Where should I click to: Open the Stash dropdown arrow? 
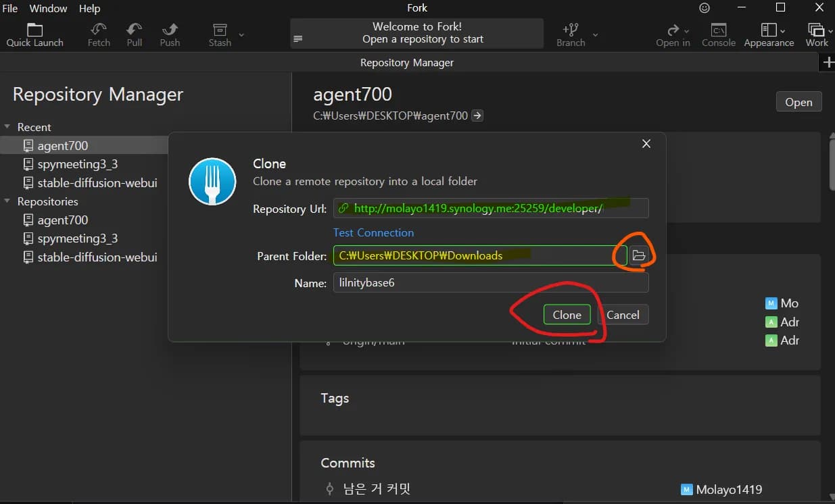pos(241,34)
